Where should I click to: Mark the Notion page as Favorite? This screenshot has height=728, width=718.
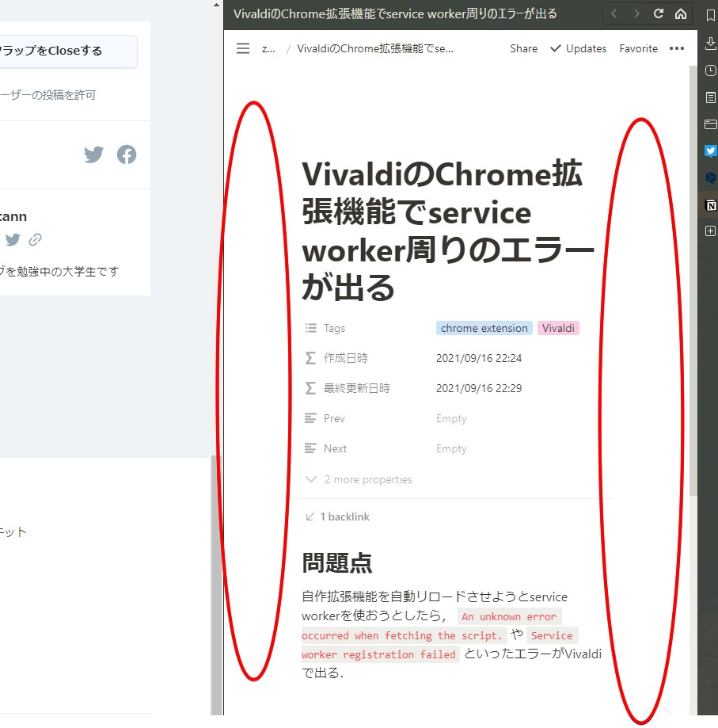638,48
